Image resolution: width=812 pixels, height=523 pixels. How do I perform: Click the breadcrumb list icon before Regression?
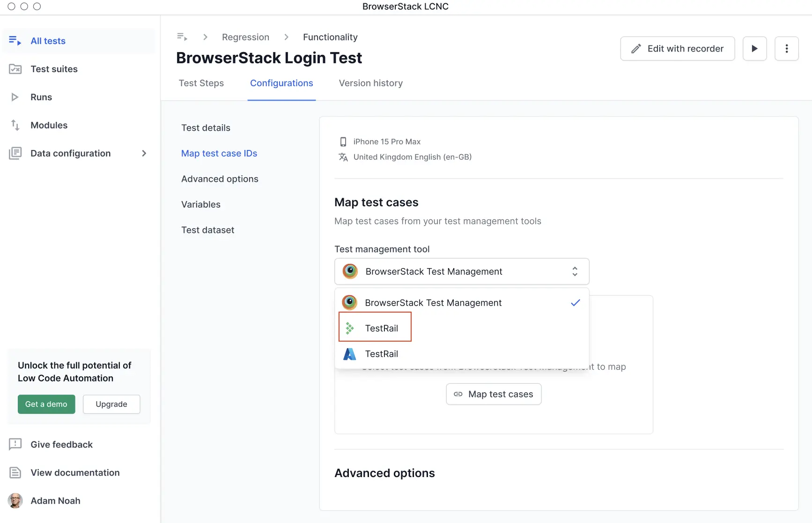click(x=182, y=37)
